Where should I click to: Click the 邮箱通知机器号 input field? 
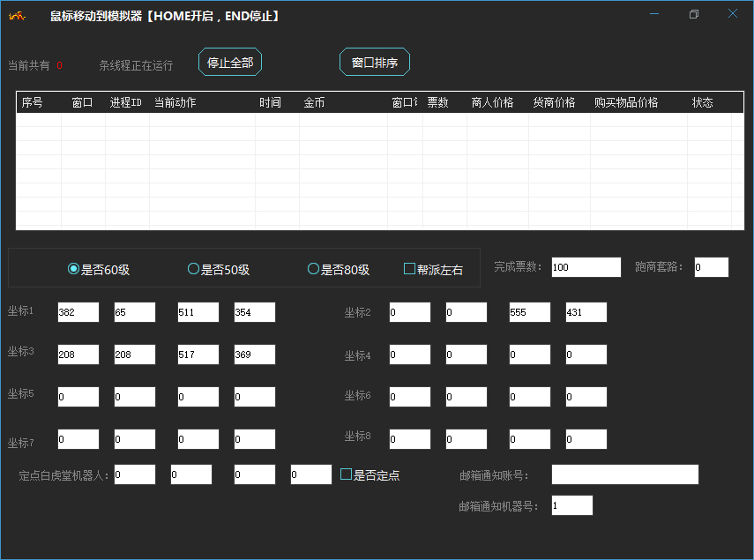(x=571, y=505)
